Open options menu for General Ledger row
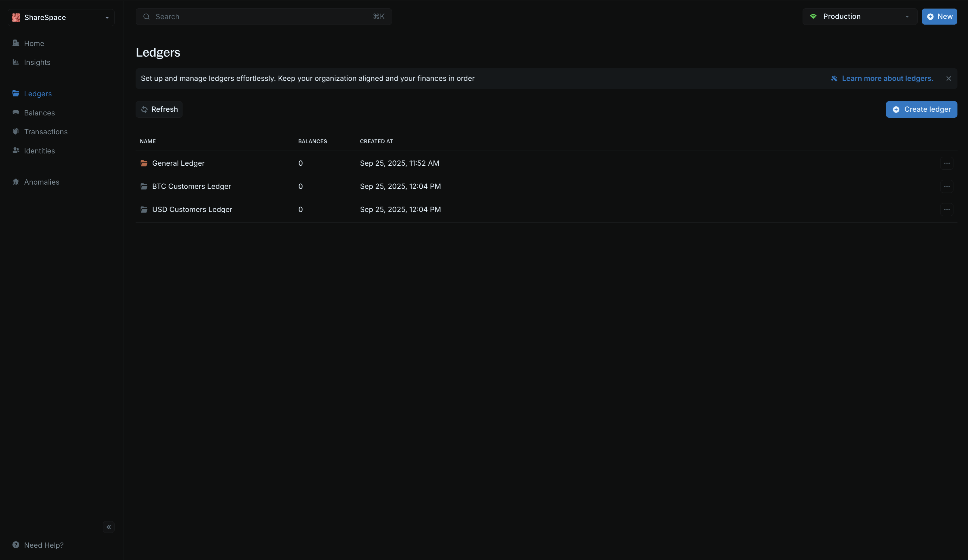 tap(947, 163)
